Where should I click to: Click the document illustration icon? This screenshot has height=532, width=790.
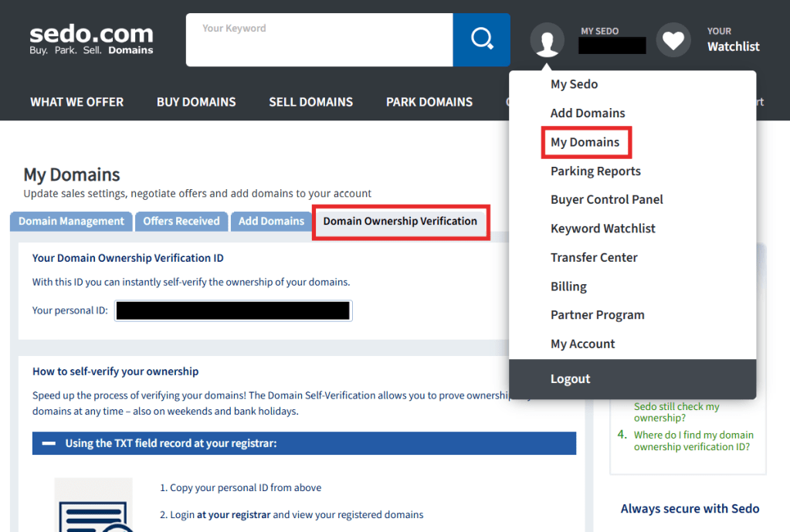click(x=93, y=506)
